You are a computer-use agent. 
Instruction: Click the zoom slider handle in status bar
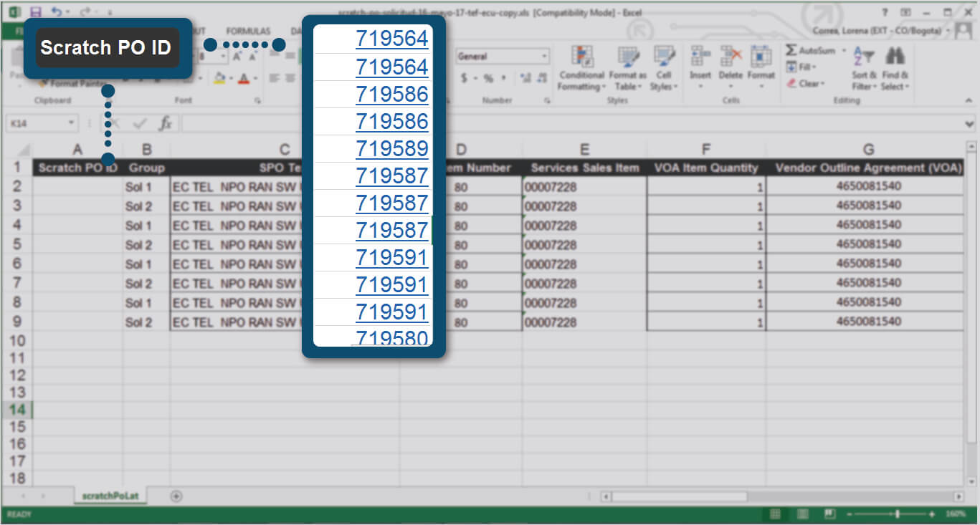click(x=897, y=514)
